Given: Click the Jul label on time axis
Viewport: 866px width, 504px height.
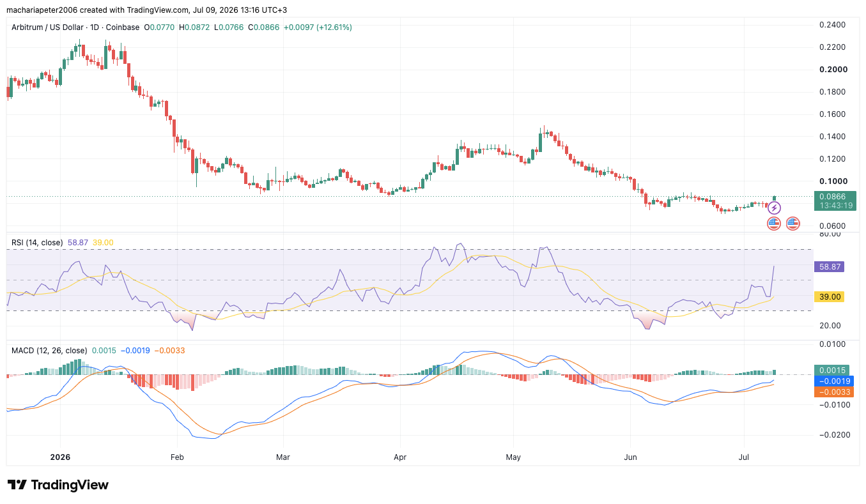Looking at the screenshot, I should [x=744, y=457].
